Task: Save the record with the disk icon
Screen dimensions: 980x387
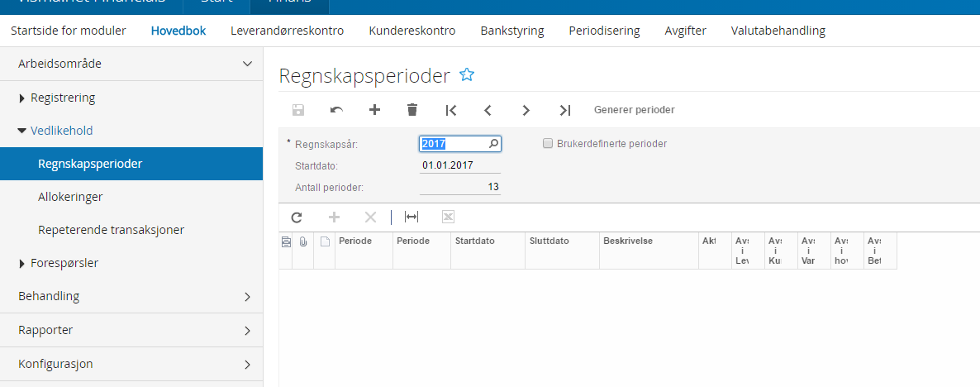Action: coord(298,110)
